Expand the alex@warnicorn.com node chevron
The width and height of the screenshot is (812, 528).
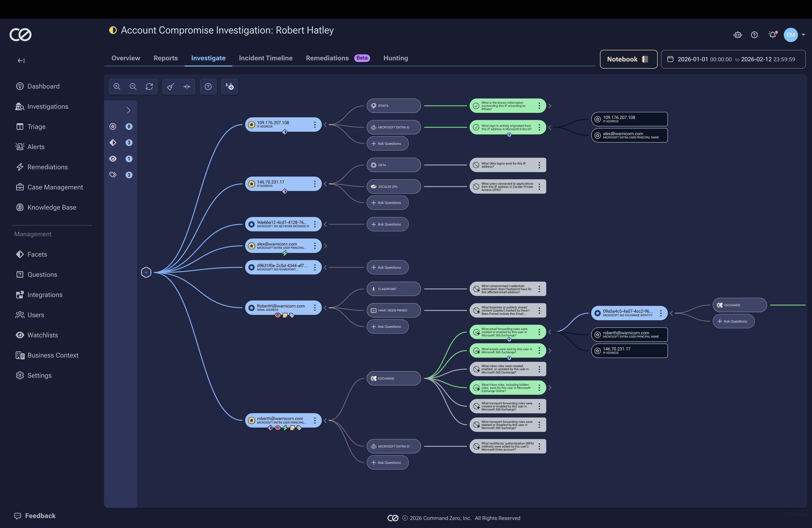click(x=326, y=245)
